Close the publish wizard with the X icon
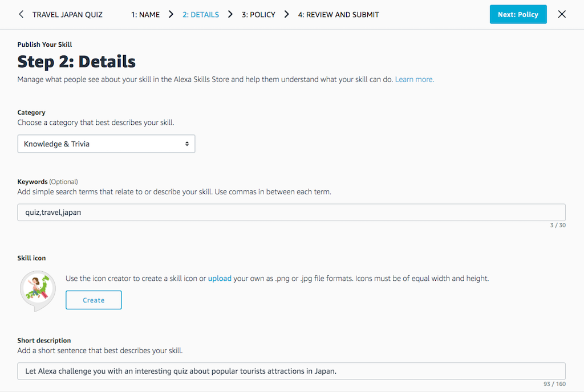Screen dimensions: 584x392 pos(562,14)
